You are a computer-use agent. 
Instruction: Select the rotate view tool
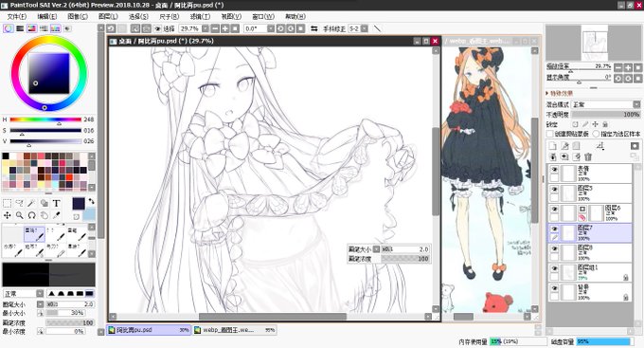coord(31,215)
